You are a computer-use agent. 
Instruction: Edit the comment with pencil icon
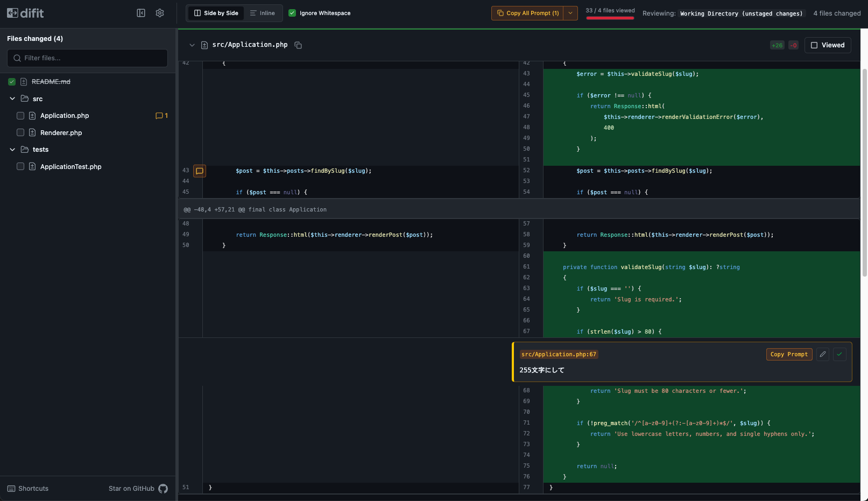(822, 354)
